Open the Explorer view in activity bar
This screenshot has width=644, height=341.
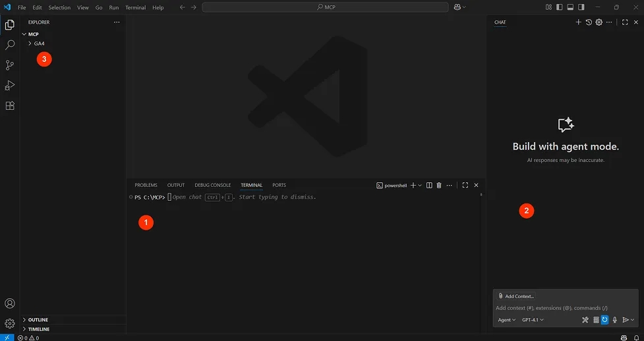pos(10,25)
